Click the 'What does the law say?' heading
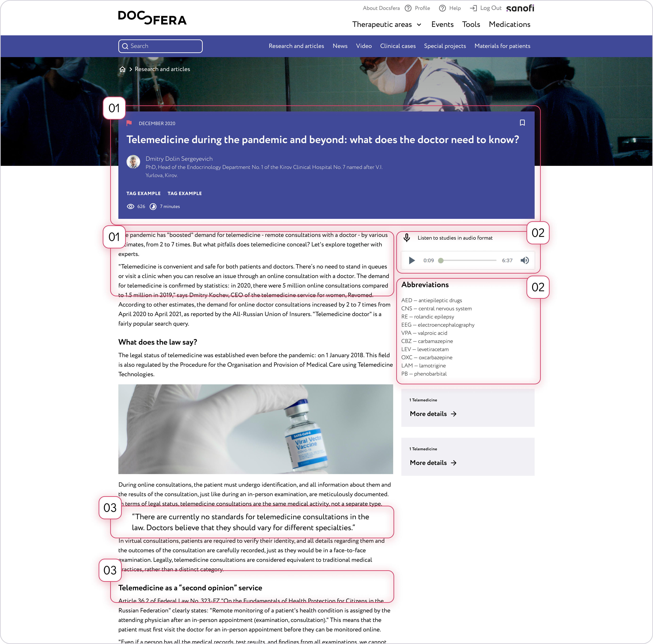Image resolution: width=653 pixels, height=644 pixels. [x=157, y=342]
